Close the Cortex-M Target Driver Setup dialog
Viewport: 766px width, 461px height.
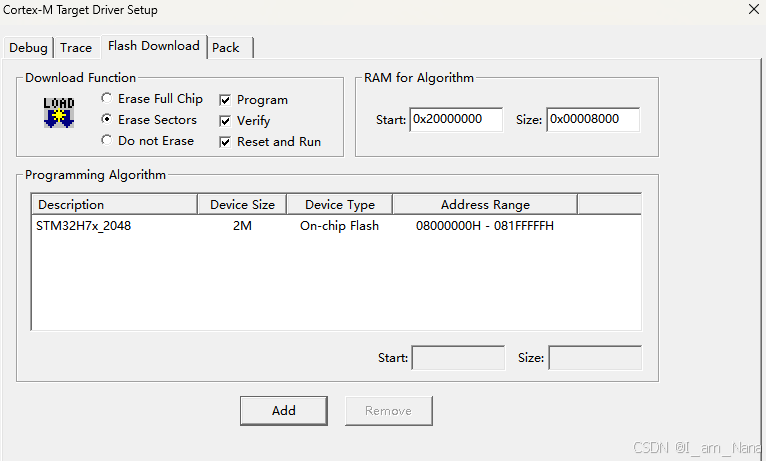pos(754,9)
